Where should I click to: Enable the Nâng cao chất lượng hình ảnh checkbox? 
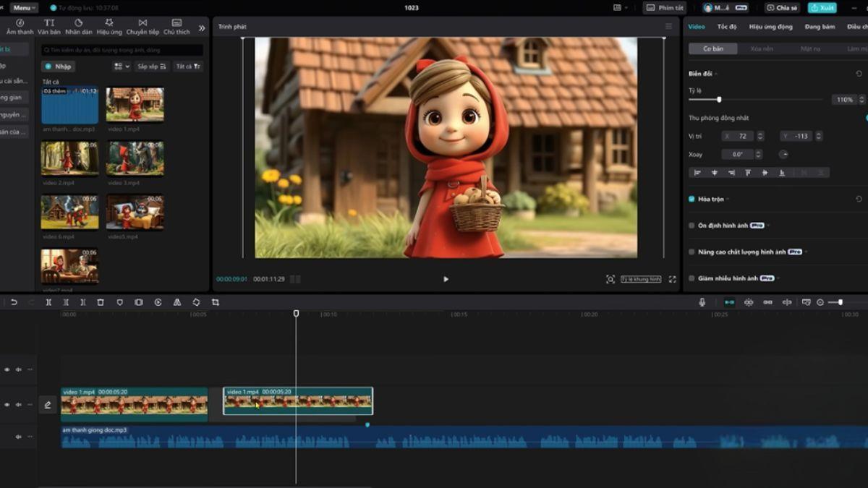click(x=692, y=252)
